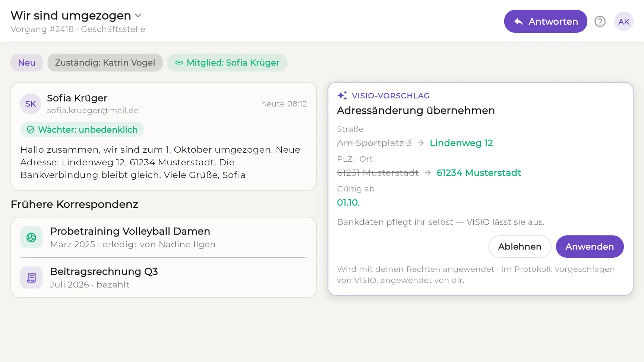Click the valid-from date '01.10.'
644x362 pixels.
click(x=348, y=203)
